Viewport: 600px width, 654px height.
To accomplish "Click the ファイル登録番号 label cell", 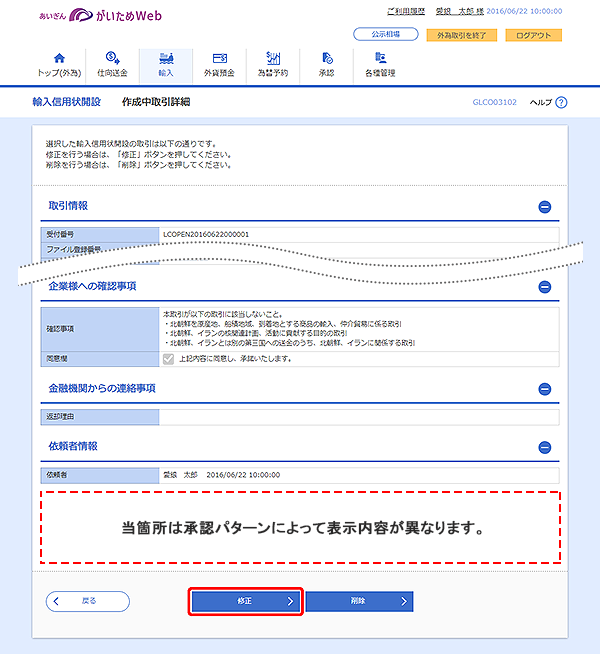I will click(x=100, y=249).
